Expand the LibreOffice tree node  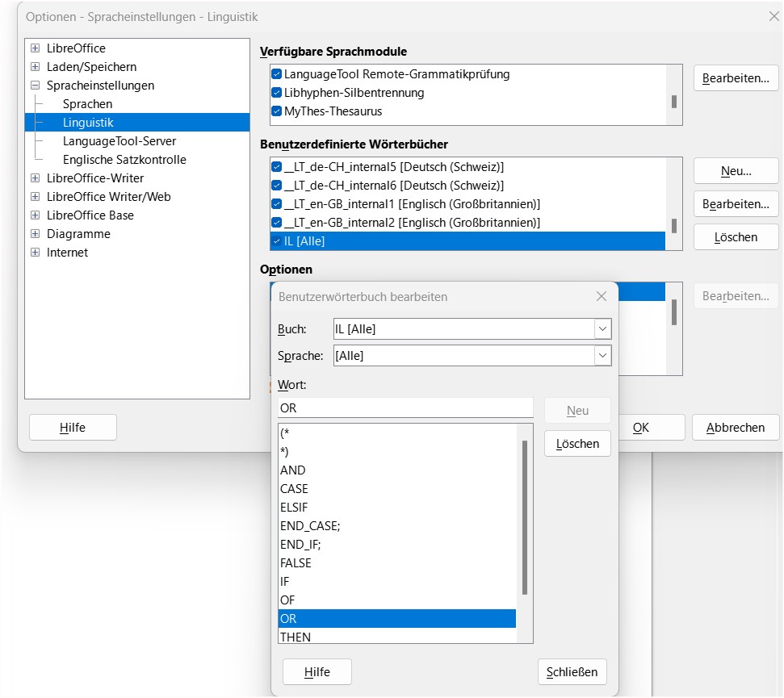[x=35, y=48]
